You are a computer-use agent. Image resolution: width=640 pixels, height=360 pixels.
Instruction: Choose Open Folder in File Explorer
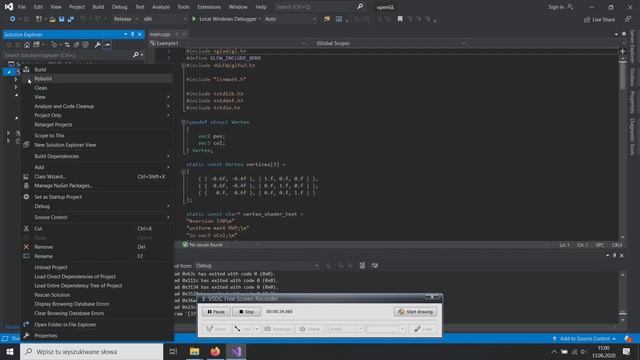(97, 324)
